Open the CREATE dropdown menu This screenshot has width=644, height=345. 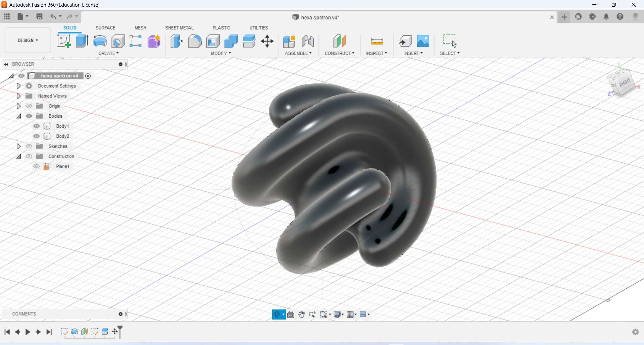tap(109, 53)
